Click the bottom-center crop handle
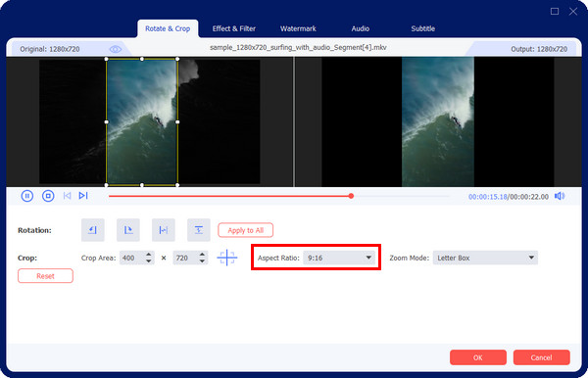Viewport: 588px width, 378px height. 142,185
